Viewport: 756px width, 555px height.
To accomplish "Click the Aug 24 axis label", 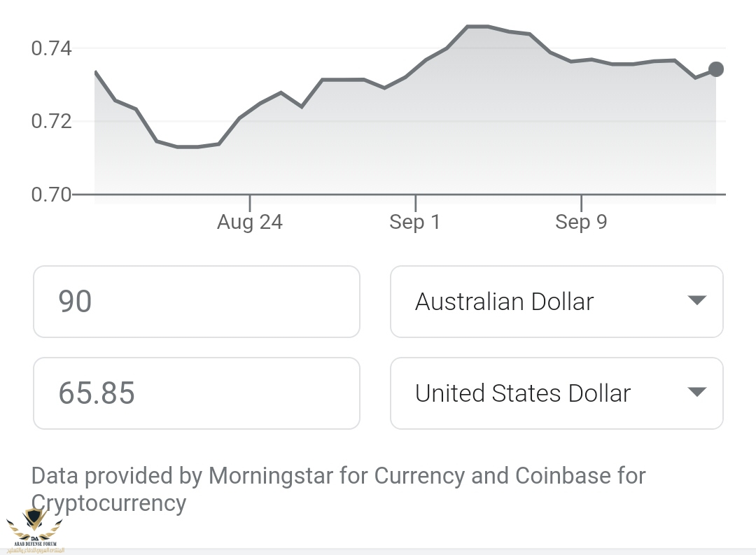I will (x=250, y=222).
